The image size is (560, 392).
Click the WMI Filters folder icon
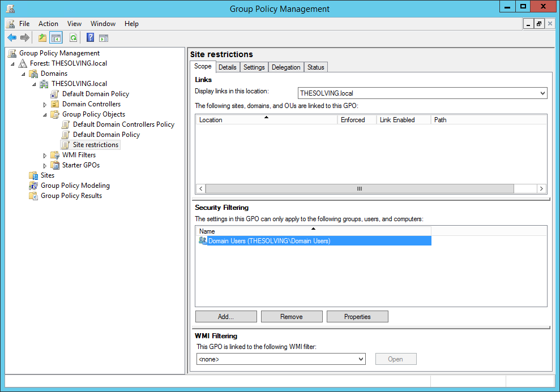pos(55,155)
